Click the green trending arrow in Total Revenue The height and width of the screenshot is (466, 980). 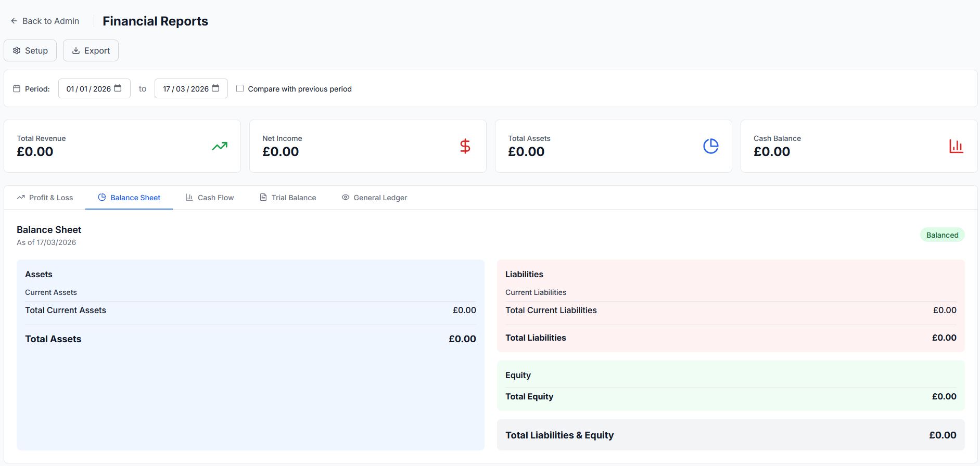(x=220, y=146)
